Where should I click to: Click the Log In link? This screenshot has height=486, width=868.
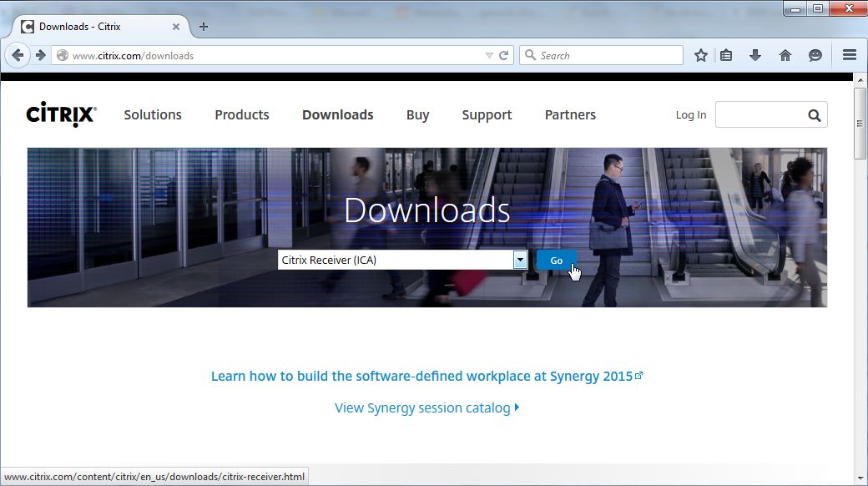pos(690,115)
